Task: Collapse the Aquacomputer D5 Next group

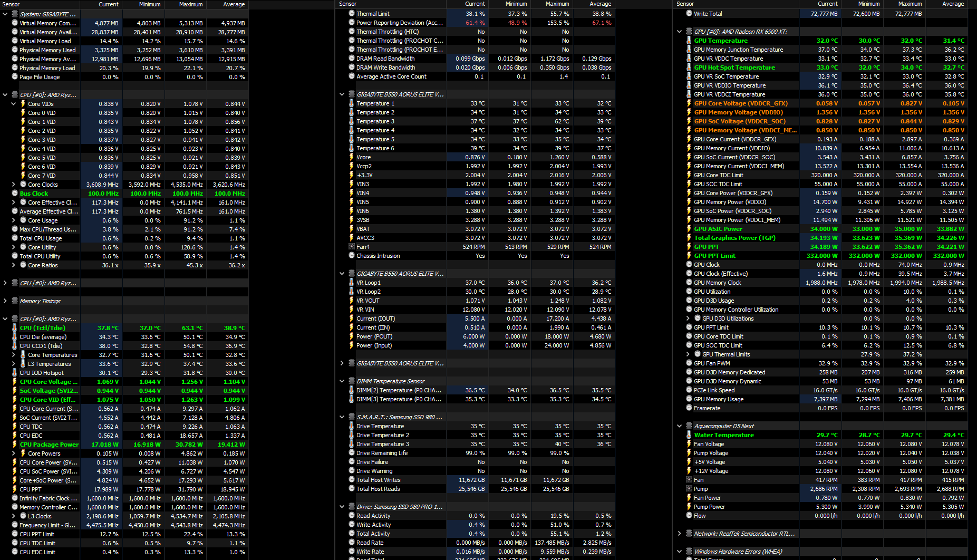Action: click(680, 426)
